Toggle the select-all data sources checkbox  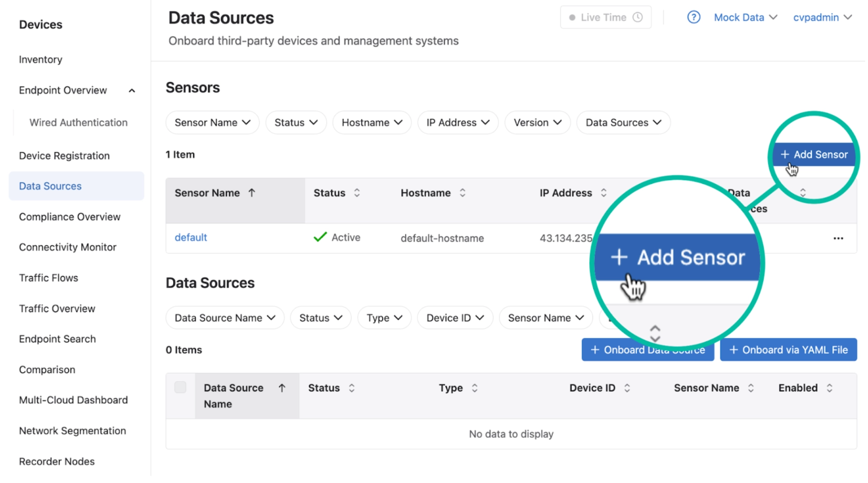(x=181, y=387)
